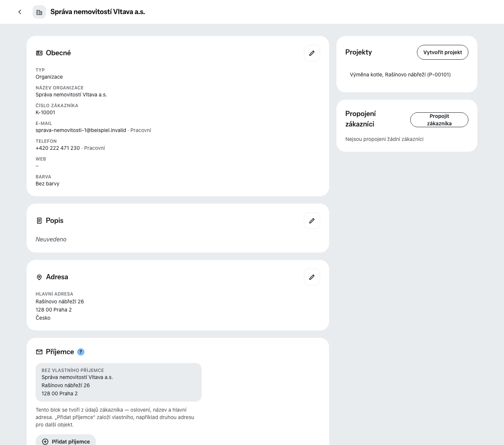Click the Hlavní adresa Rašínovo nábřeží 26 text
The image size is (504, 445).
pyautogui.click(x=60, y=301)
